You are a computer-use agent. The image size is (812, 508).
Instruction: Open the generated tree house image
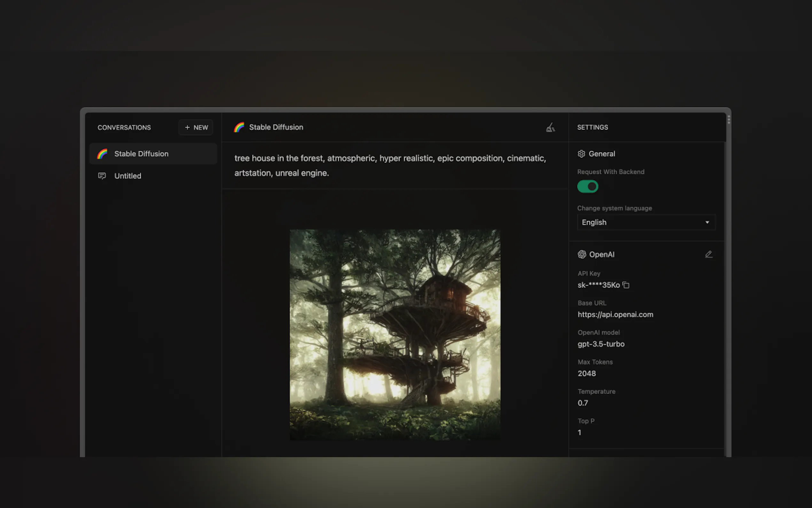(x=395, y=335)
